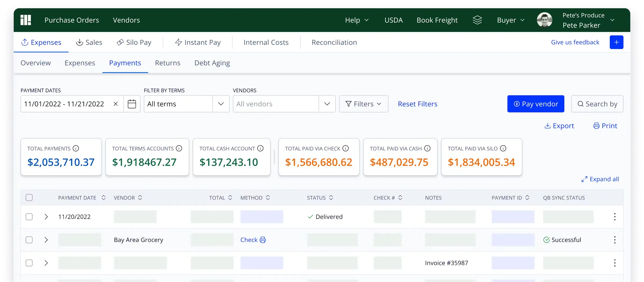Print the Bay Area Grocery check
Image resolution: width=644 pixels, height=282 pixels.
click(263, 240)
